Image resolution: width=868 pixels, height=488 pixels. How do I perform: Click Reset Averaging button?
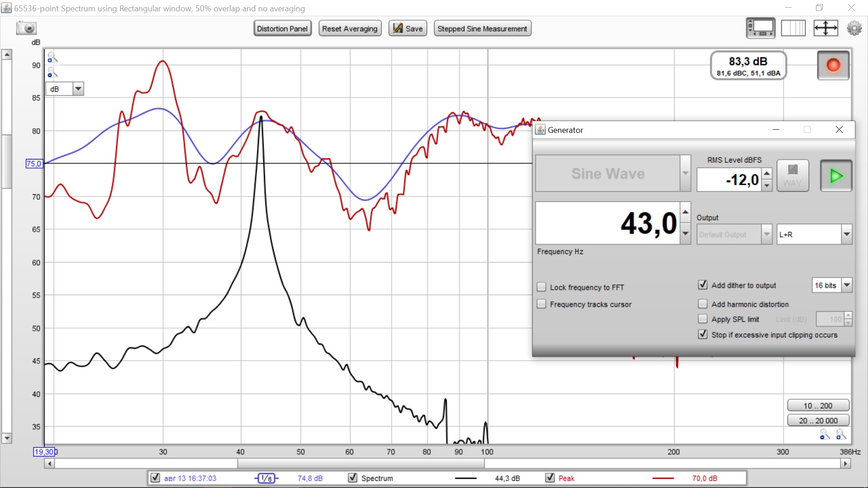349,28
